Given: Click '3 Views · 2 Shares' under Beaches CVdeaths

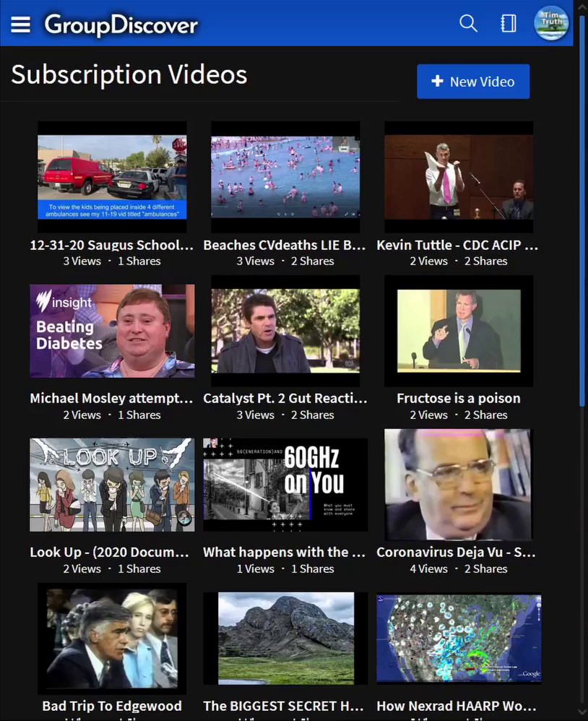Looking at the screenshot, I should (285, 262).
